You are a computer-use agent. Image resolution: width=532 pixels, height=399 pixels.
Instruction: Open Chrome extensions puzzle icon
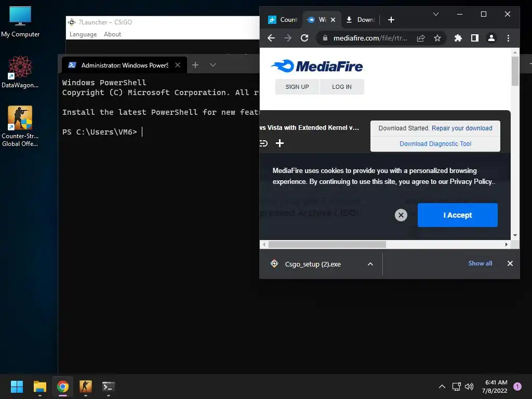click(458, 38)
